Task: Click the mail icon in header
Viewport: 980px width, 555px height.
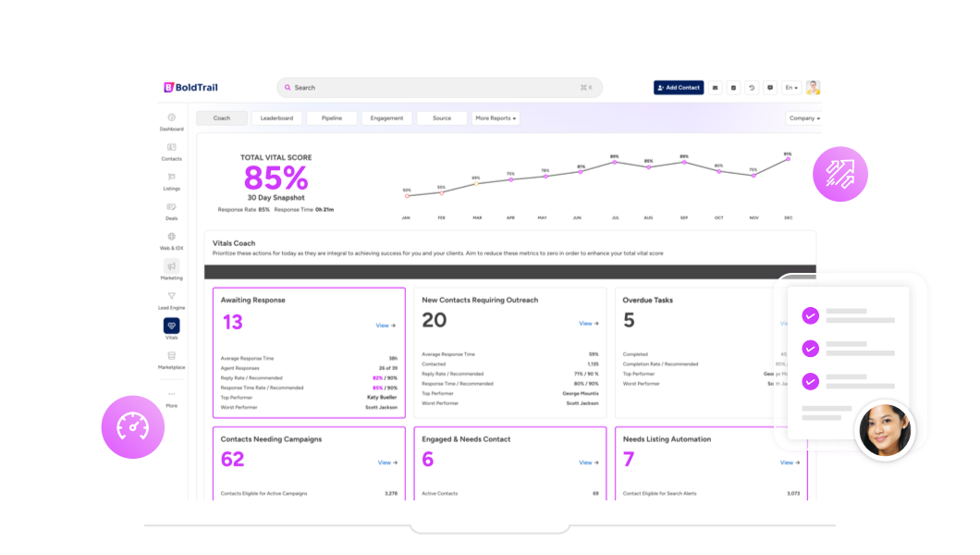Action: point(717,88)
